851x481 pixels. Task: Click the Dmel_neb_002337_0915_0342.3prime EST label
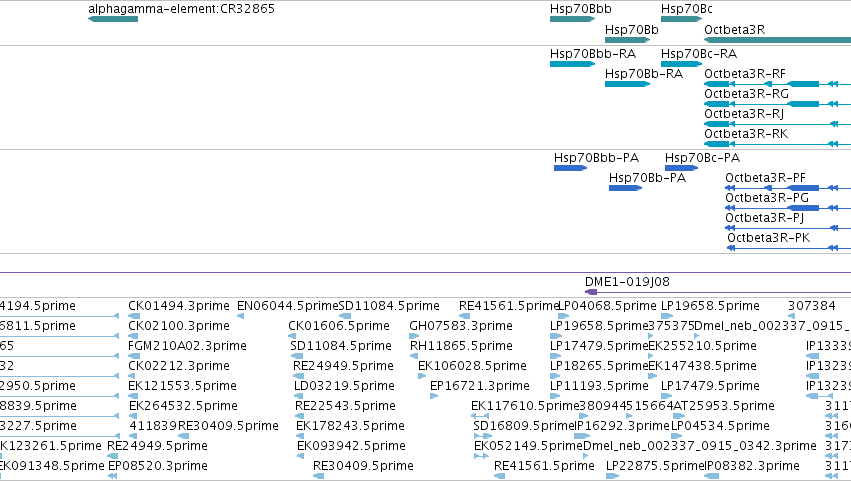pos(700,446)
